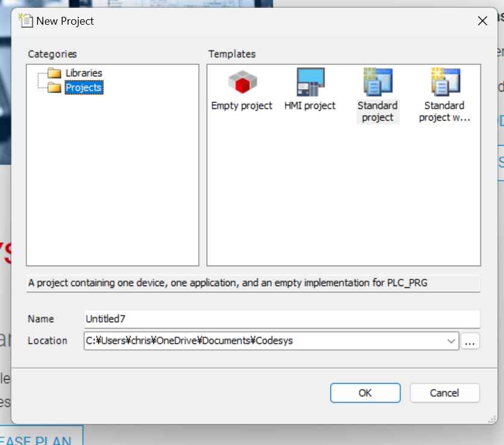Click the Empty project label text
Screen dimensions: 504x445
[x=241, y=106]
